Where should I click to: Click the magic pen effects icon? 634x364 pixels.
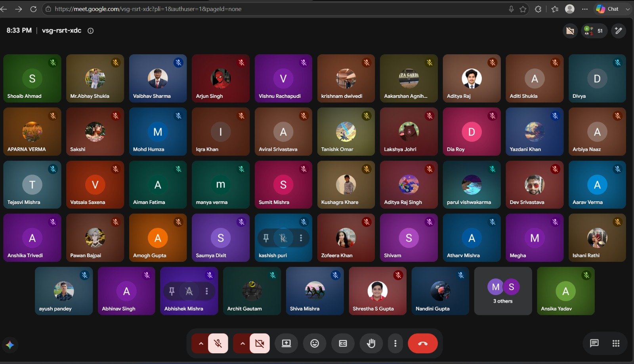point(618,30)
